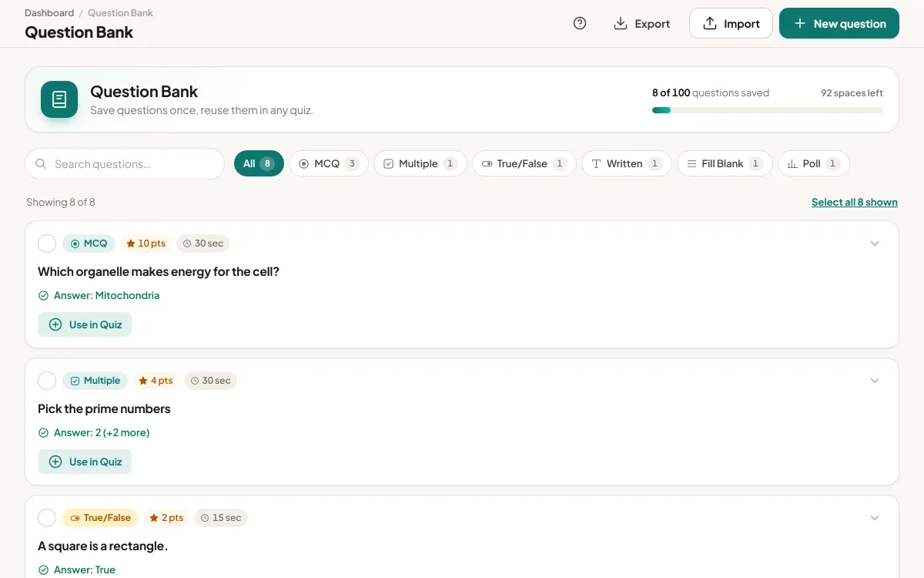924x578 pixels.
Task: Filter by Written questions
Action: 627,163
